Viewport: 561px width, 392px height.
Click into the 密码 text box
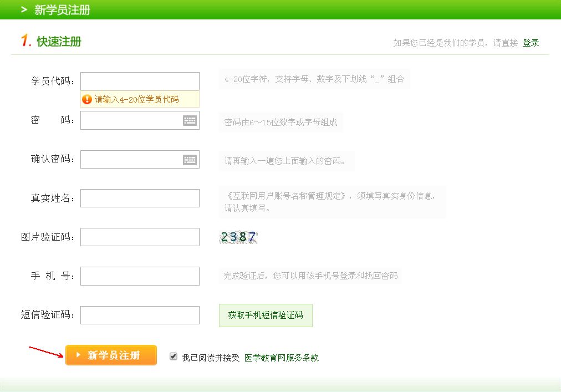tap(131, 120)
